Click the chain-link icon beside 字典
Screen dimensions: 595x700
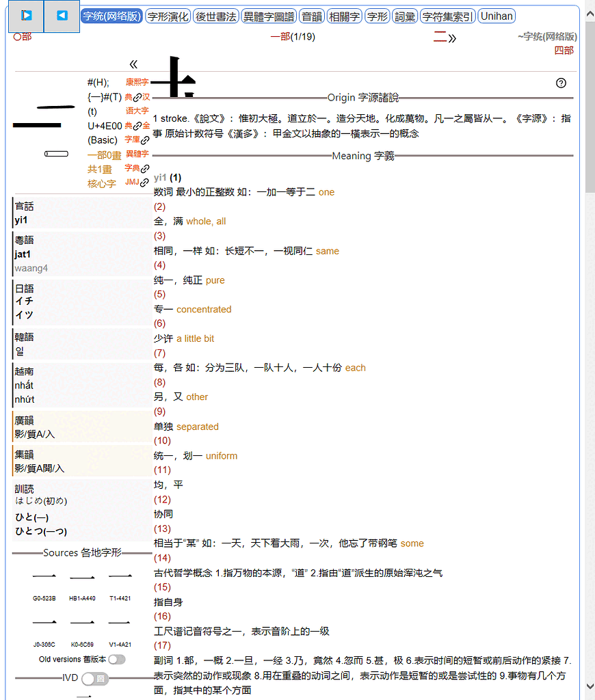pyautogui.click(x=145, y=169)
